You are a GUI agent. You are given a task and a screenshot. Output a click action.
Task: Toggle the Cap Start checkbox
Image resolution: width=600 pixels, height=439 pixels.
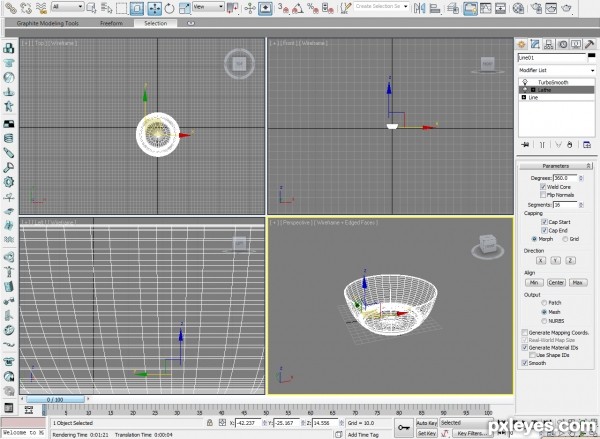pyautogui.click(x=544, y=222)
